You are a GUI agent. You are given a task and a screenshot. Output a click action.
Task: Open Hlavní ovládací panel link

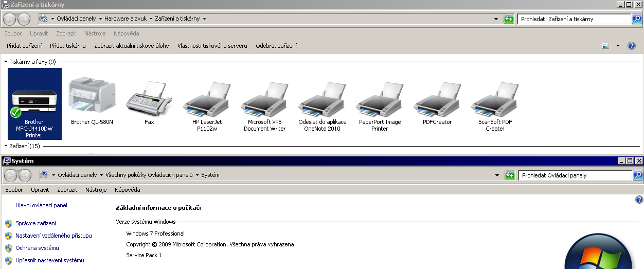(x=41, y=205)
